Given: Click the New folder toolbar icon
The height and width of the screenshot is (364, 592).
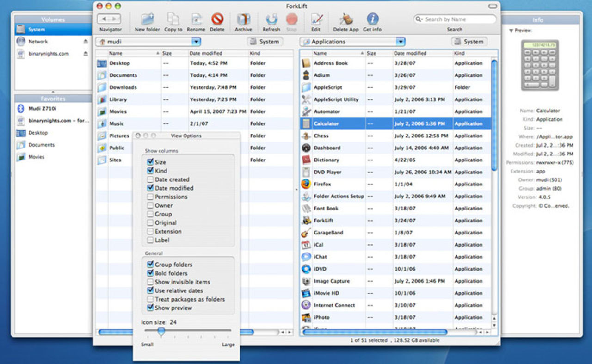Looking at the screenshot, I should point(147,20).
